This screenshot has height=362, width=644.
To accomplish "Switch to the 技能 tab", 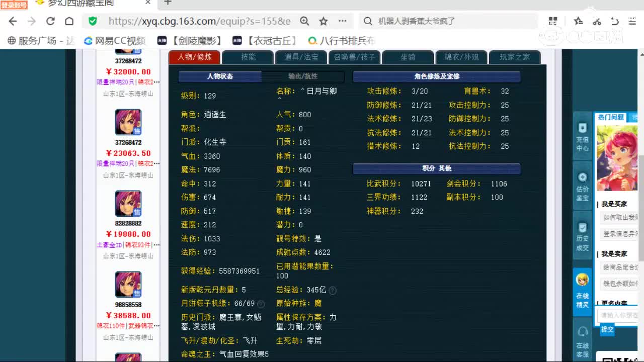I will tap(248, 57).
